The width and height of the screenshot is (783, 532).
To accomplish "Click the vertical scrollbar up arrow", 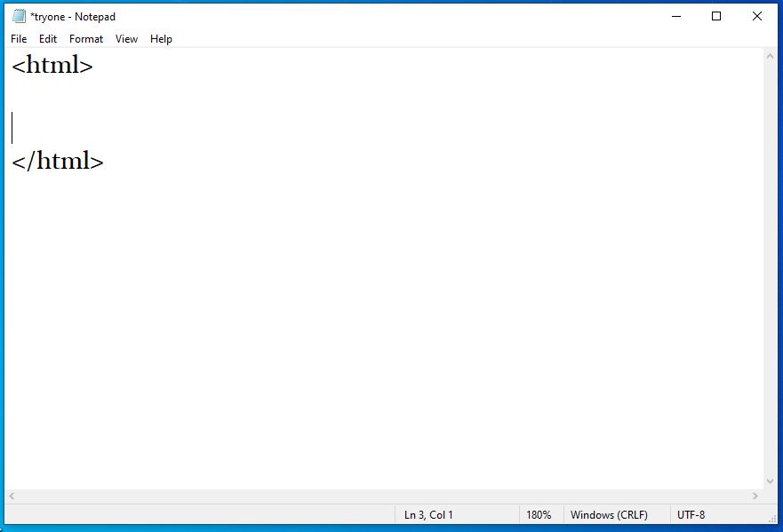I will tap(770, 56).
